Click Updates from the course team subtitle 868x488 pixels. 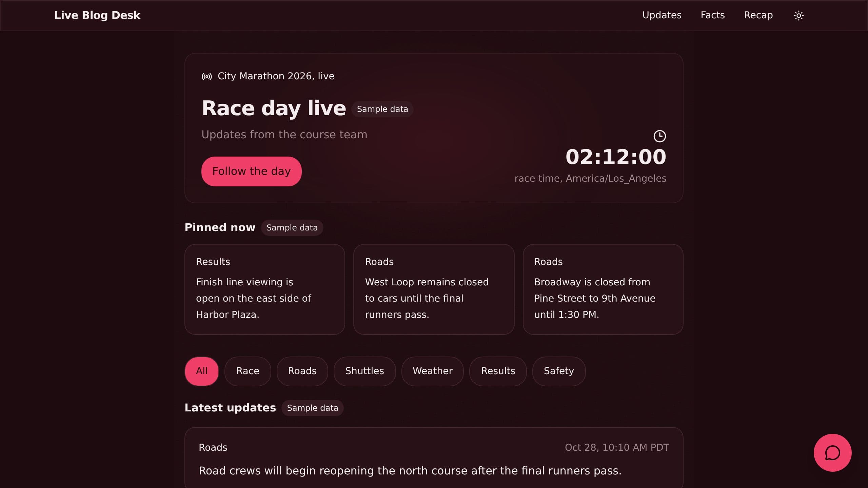pyautogui.click(x=284, y=135)
